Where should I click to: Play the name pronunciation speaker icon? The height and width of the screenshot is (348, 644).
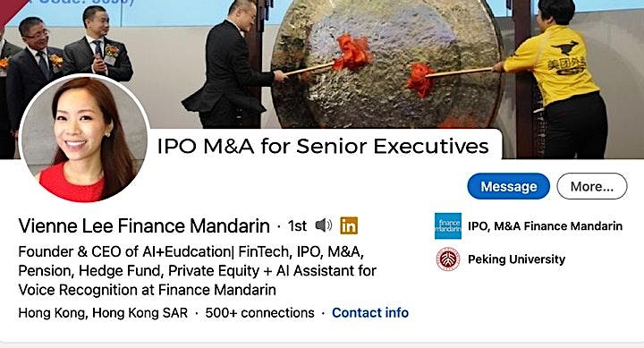(323, 225)
